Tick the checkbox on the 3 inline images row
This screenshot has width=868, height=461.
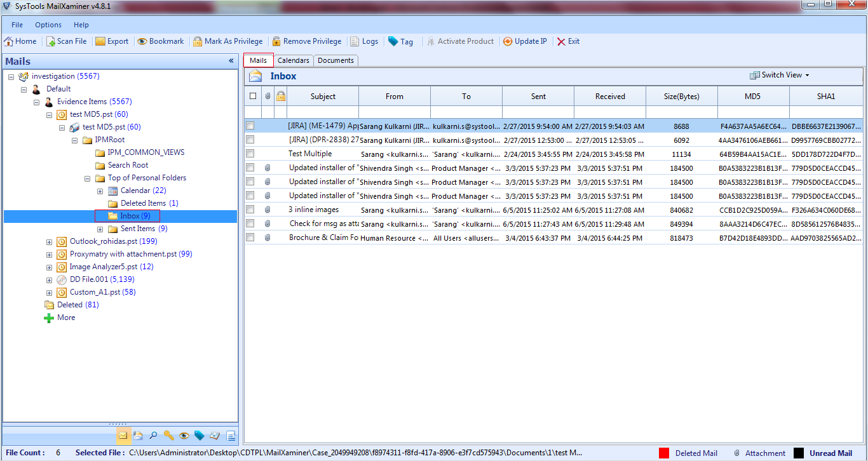tap(250, 210)
